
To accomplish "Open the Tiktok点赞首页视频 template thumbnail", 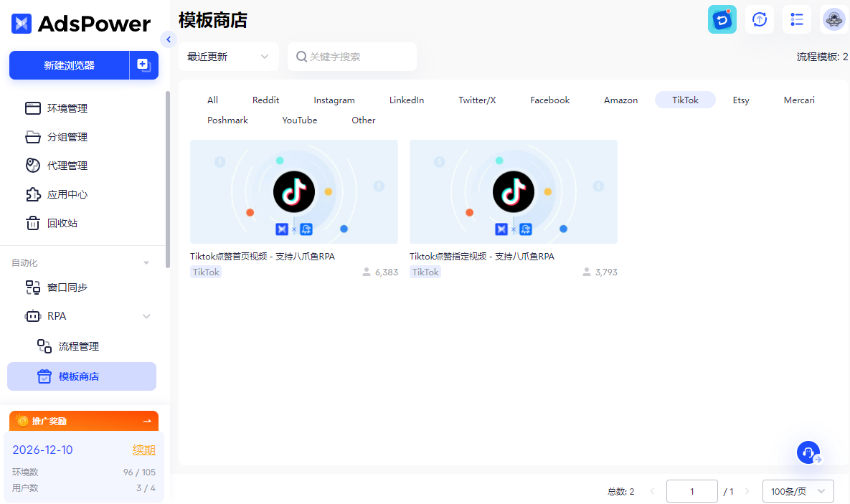I will click(294, 192).
